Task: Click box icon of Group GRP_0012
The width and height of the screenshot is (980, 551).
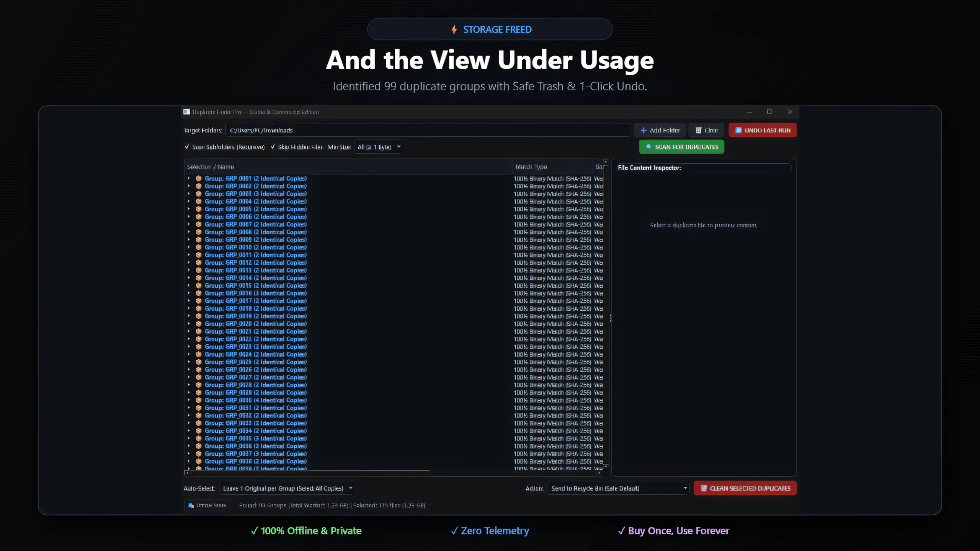Action: [x=199, y=262]
